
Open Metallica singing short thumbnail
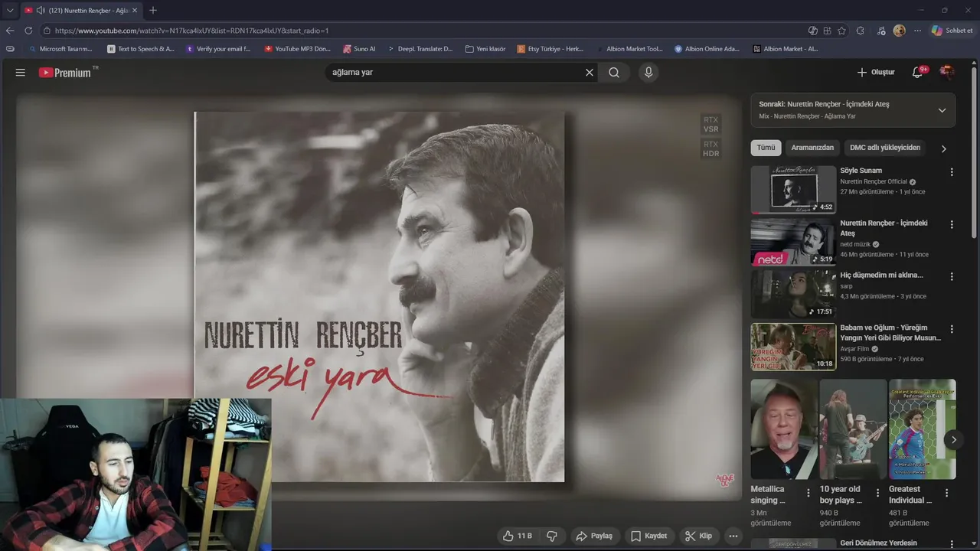[x=784, y=429]
